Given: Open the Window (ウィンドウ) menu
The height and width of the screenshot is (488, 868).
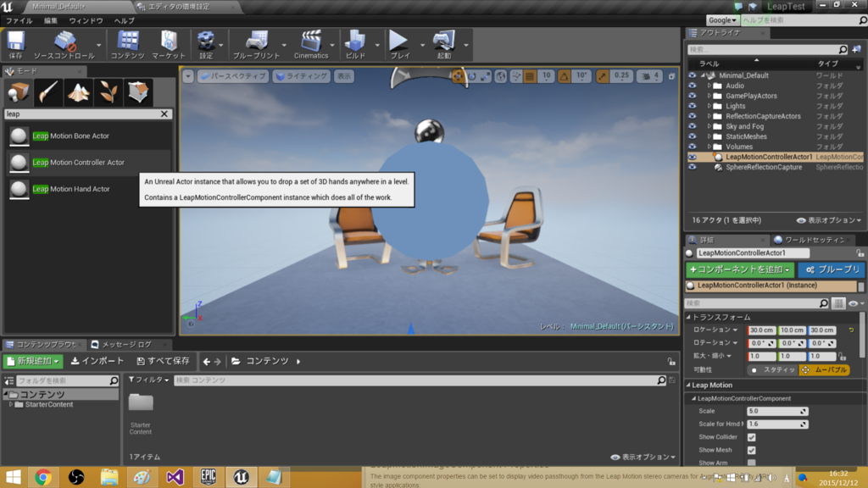Looking at the screenshot, I should (86, 20).
